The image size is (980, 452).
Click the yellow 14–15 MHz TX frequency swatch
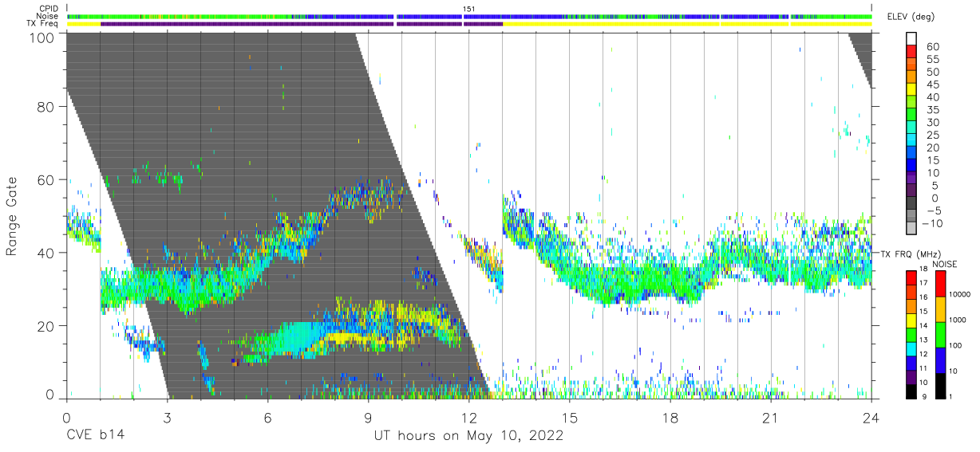coord(911,319)
